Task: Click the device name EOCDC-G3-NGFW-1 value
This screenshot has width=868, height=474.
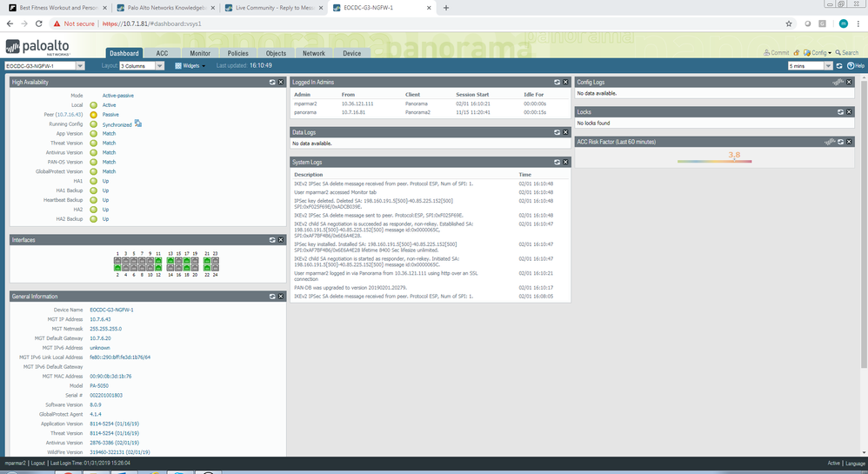Action: point(111,310)
